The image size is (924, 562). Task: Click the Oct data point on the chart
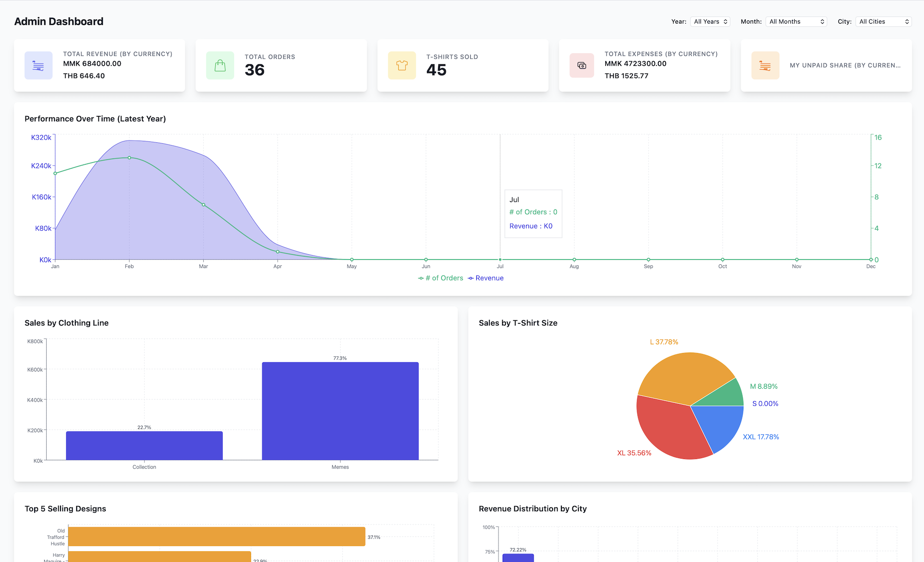723,260
